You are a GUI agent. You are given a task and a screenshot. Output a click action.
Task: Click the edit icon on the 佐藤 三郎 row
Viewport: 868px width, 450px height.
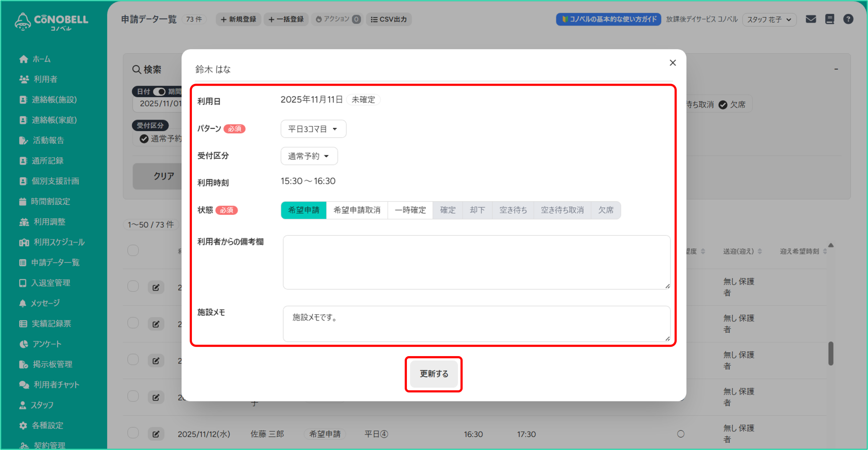(156, 434)
